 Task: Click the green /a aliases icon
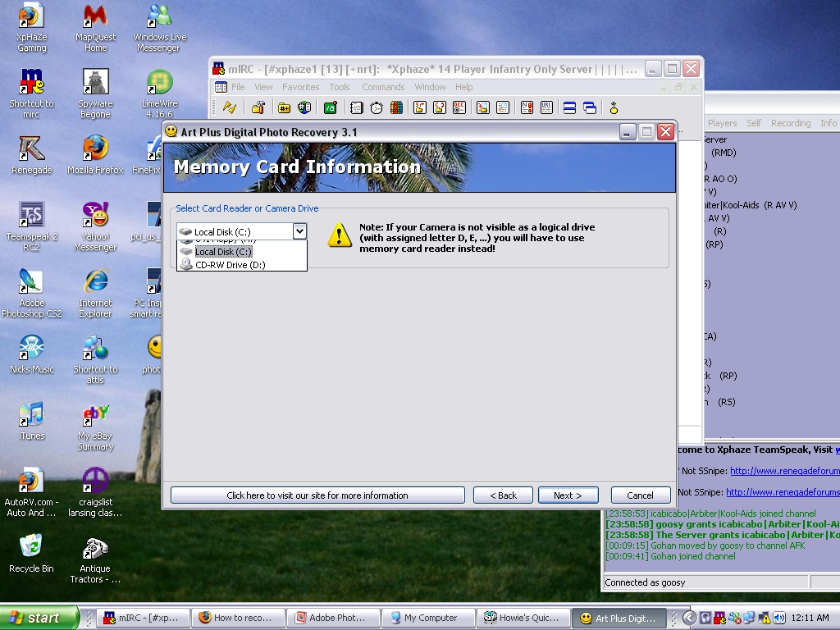point(330,107)
